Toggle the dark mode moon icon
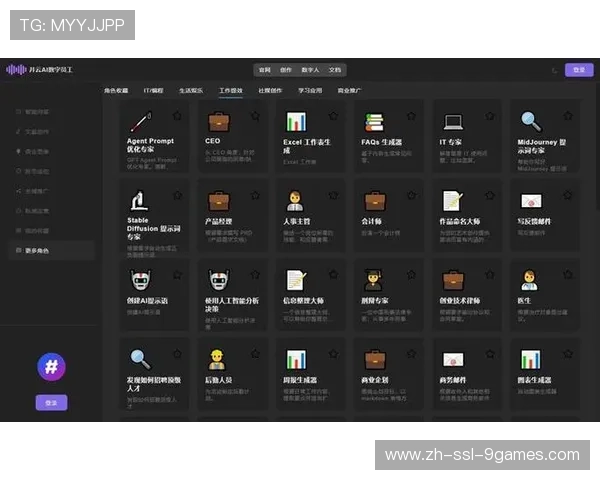The image size is (600, 480). coord(554,70)
